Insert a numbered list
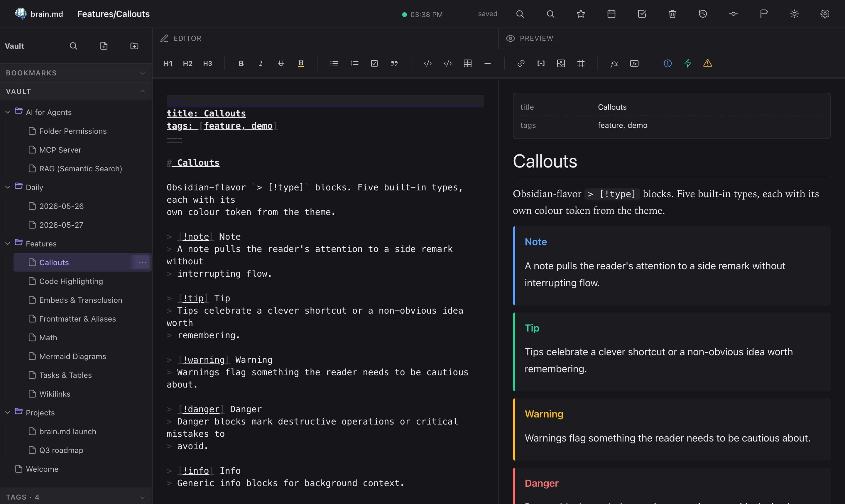The image size is (845, 504). click(354, 63)
